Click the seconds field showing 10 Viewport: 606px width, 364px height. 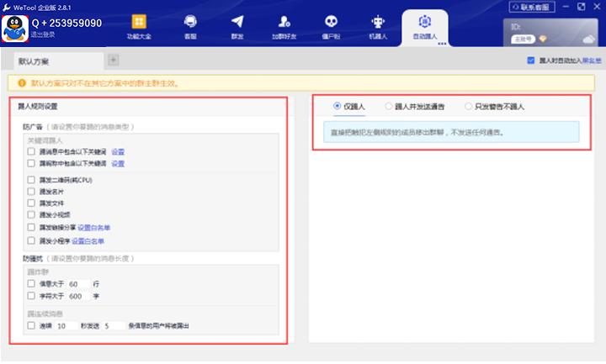click(66, 326)
